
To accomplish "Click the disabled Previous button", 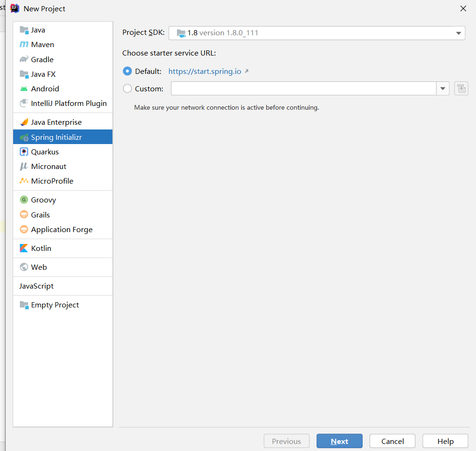I will (x=286, y=441).
